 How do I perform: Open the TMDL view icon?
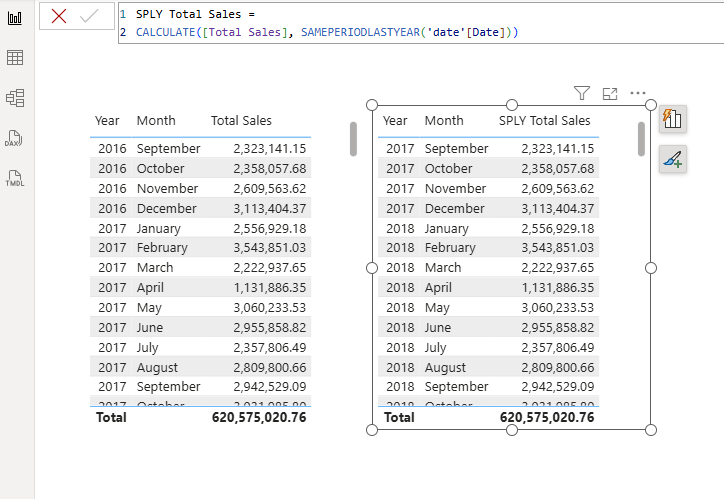15,178
